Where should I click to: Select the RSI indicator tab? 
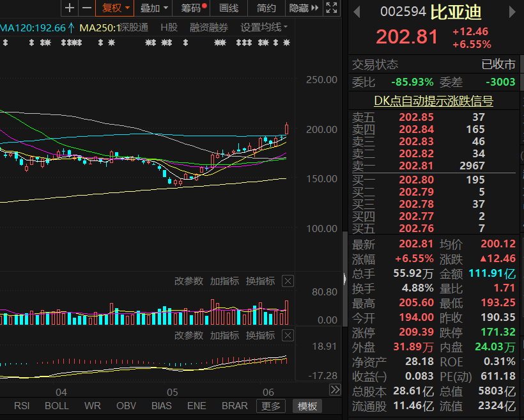click(x=22, y=406)
